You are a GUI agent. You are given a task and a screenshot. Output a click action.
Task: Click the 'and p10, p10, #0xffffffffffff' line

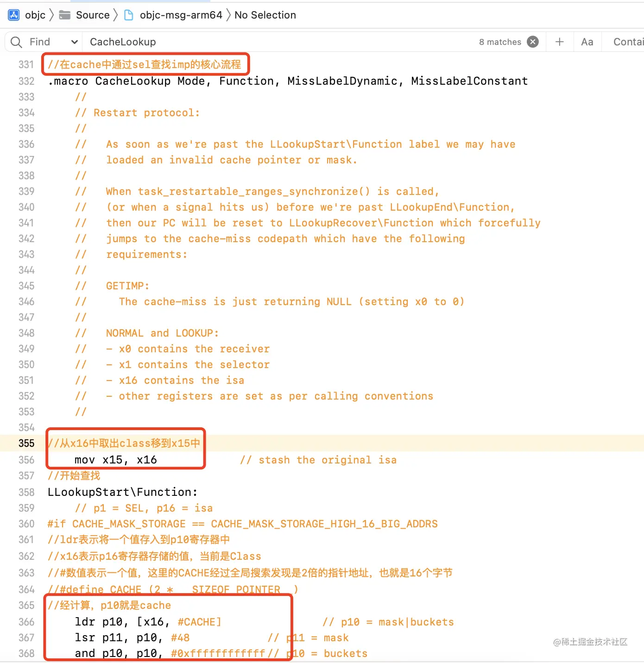pos(170,653)
